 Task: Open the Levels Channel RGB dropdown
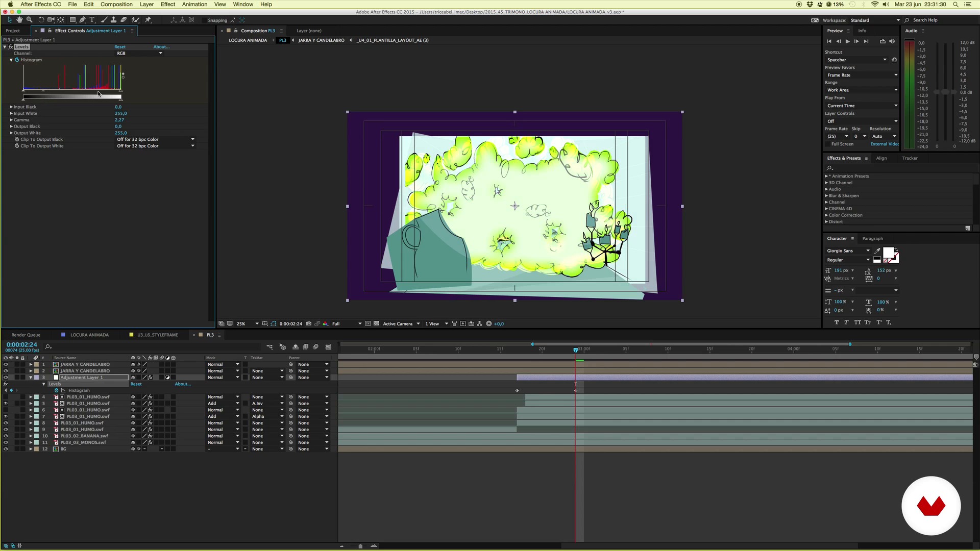[139, 53]
